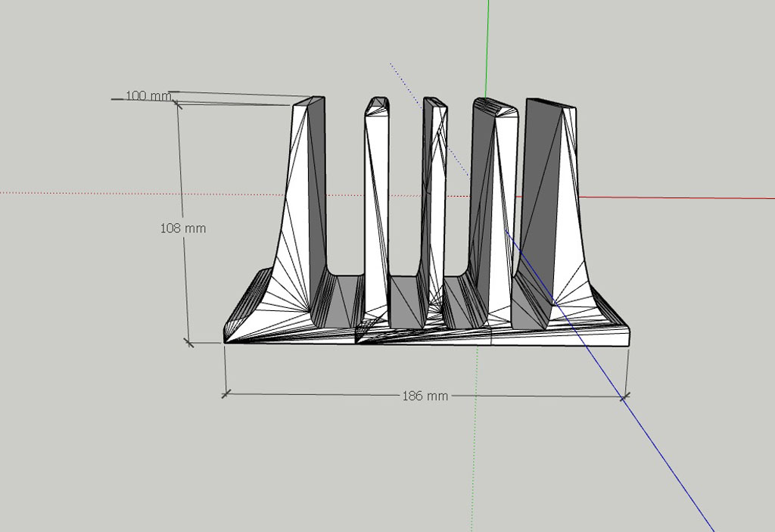Click the solid green axis line above the model
775x532 pixels.
click(x=487, y=45)
